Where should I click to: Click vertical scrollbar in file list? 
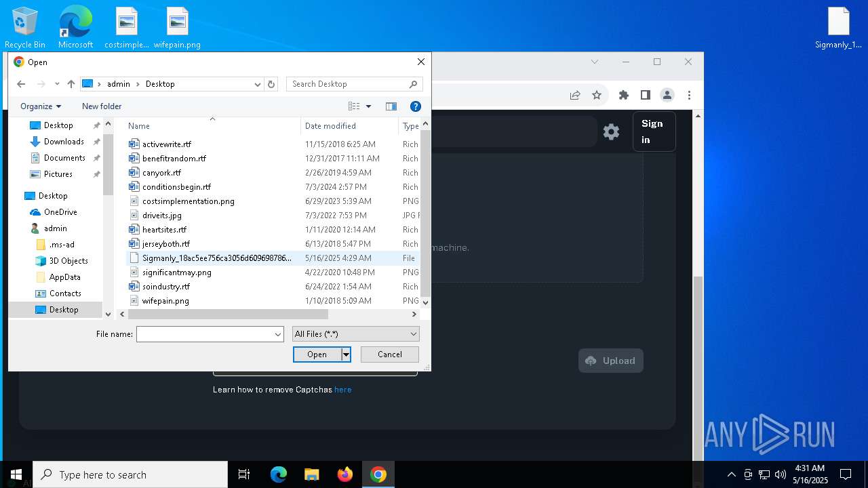[426, 213]
